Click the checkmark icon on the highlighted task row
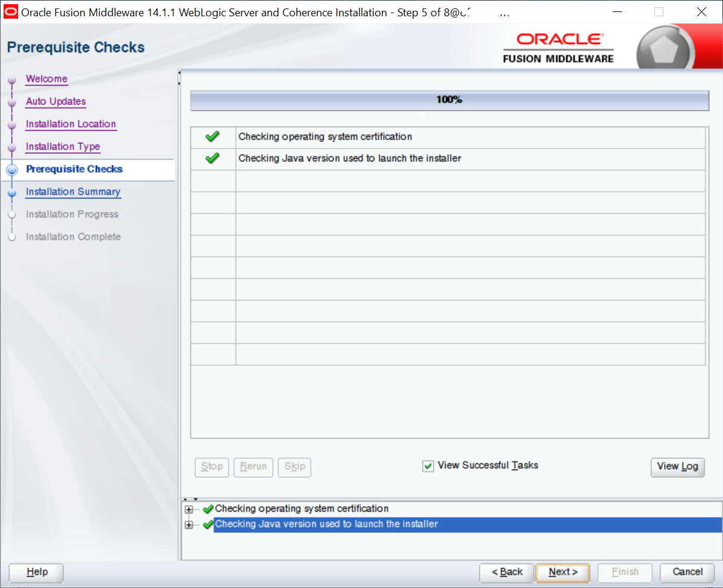The height and width of the screenshot is (588, 723). (208, 524)
